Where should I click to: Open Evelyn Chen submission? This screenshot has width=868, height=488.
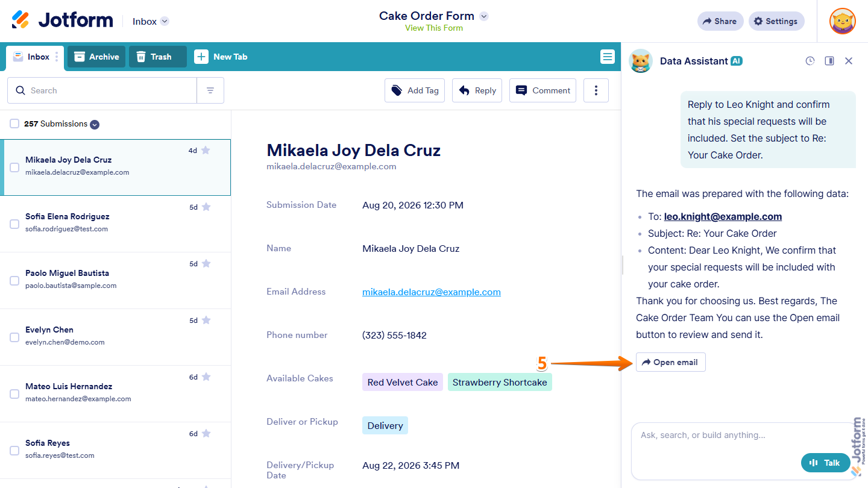click(115, 337)
